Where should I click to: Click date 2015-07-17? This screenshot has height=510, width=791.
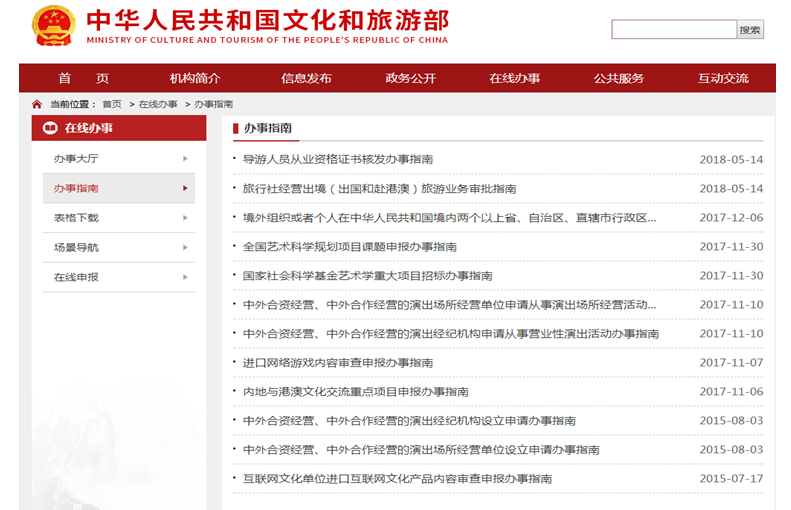point(731,479)
